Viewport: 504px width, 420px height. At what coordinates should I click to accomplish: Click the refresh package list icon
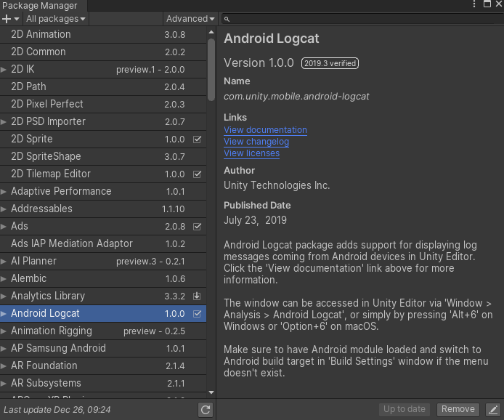click(x=206, y=410)
